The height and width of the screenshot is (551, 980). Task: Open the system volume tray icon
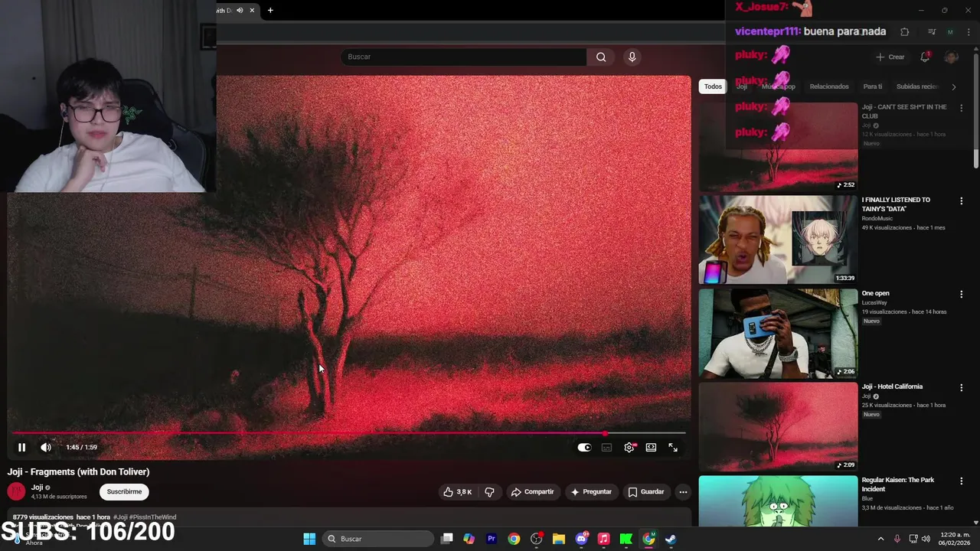pos(926,539)
